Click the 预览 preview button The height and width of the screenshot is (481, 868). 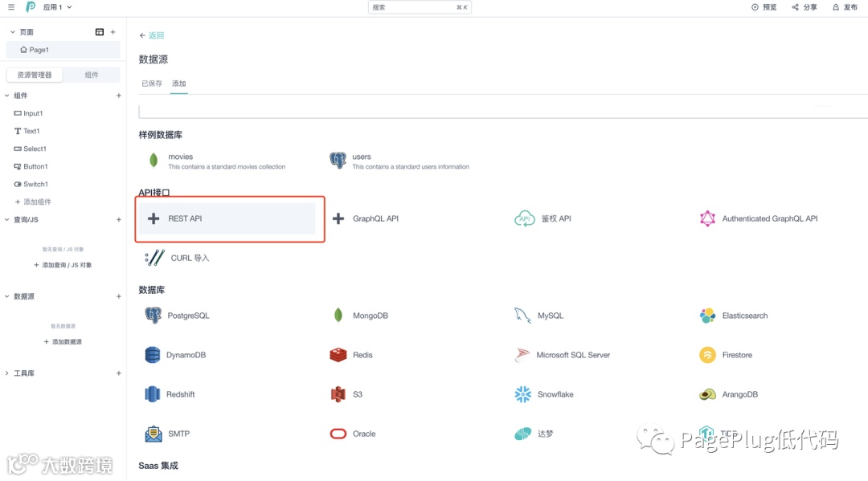pyautogui.click(x=764, y=7)
